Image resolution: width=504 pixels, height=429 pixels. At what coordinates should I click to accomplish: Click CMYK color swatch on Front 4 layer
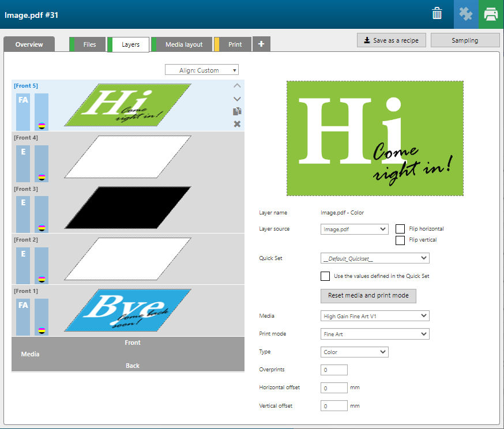(x=42, y=176)
